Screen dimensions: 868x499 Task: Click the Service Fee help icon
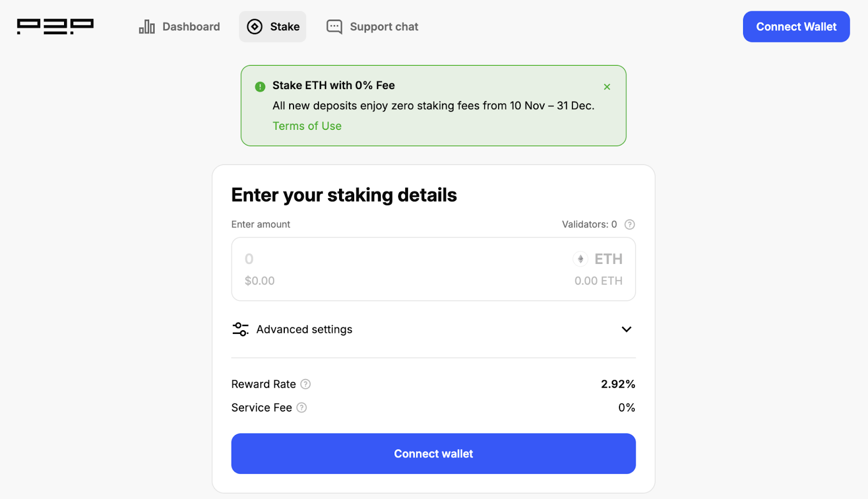(302, 407)
